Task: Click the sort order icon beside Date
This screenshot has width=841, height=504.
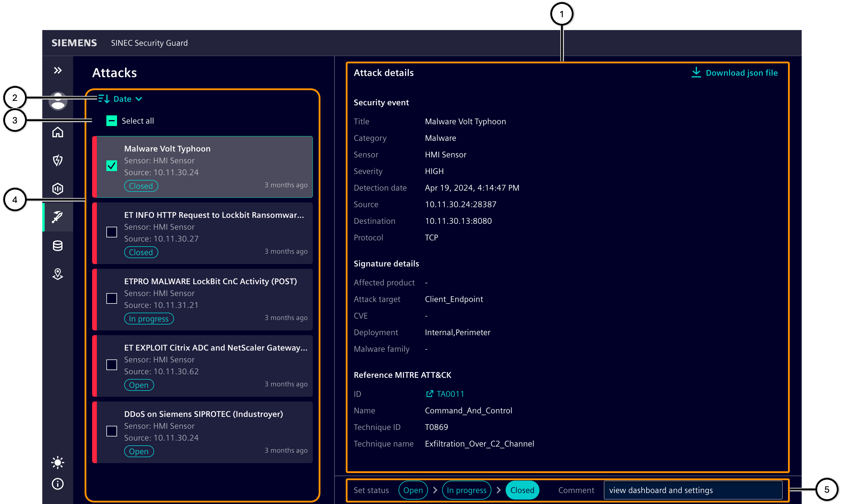Action: pos(104,99)
